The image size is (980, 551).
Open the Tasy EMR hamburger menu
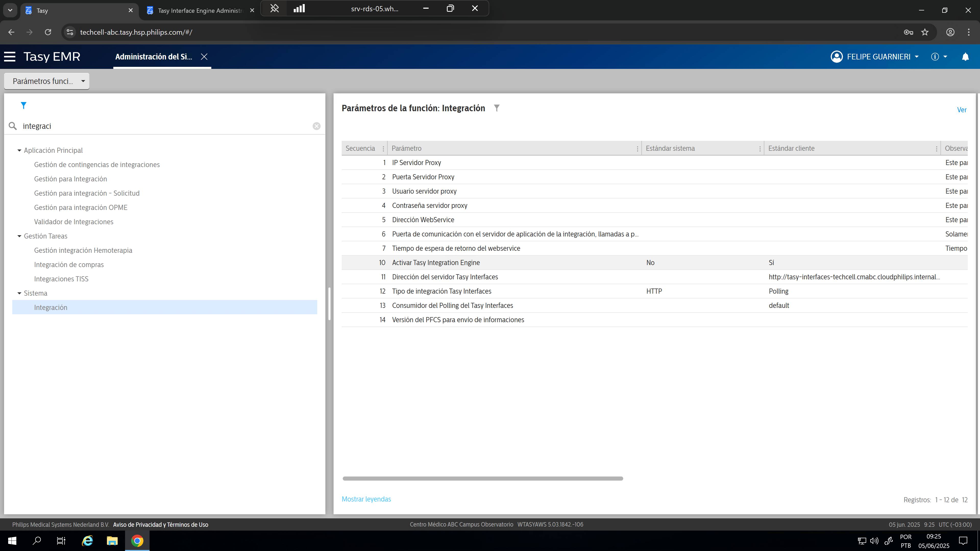tap(10, 57)
